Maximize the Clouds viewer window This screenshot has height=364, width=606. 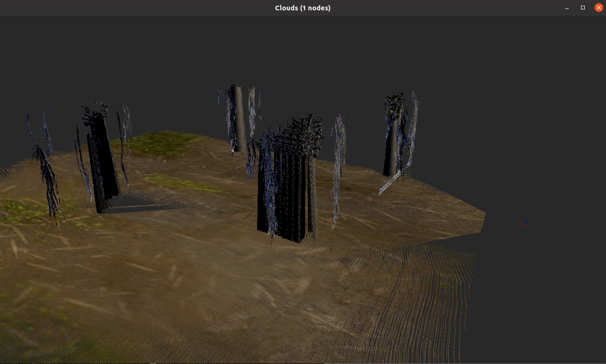[x=583, y=8]
